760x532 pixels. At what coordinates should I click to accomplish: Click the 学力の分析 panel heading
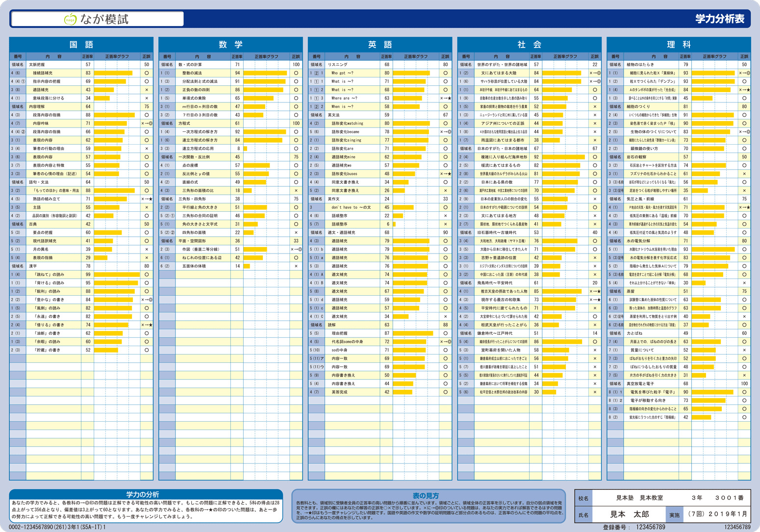click(142, 495)
